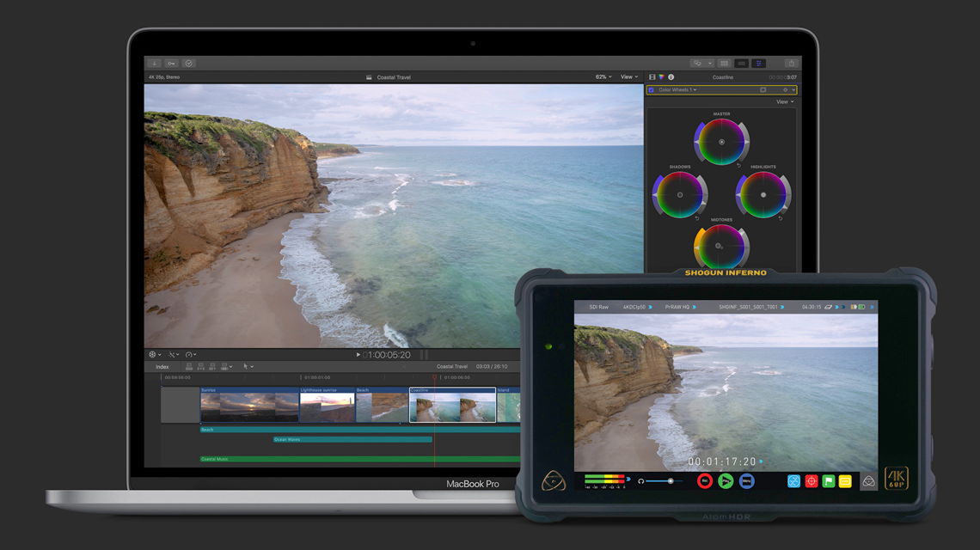
Task: Reset the Shadows color wheel
Action: (x=697, y=218)
